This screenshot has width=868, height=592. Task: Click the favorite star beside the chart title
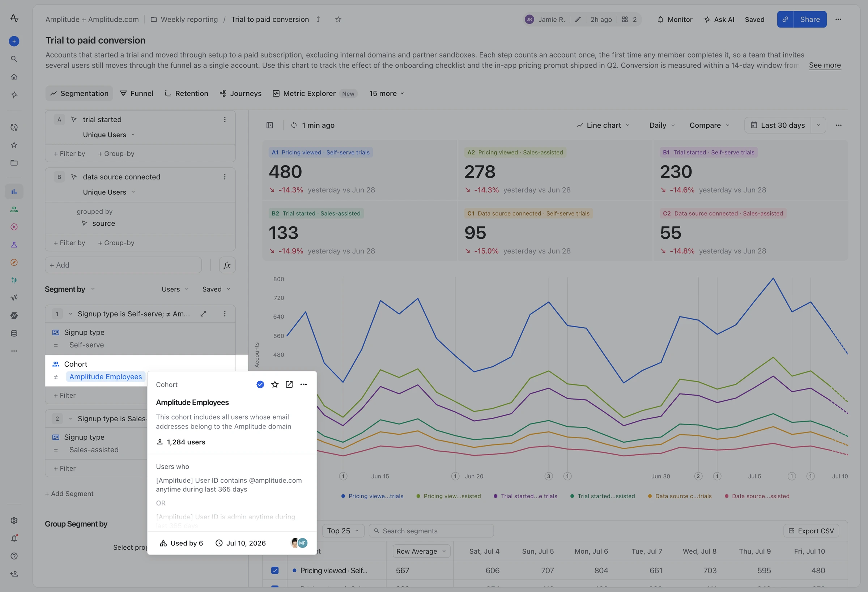pos(338,20)
